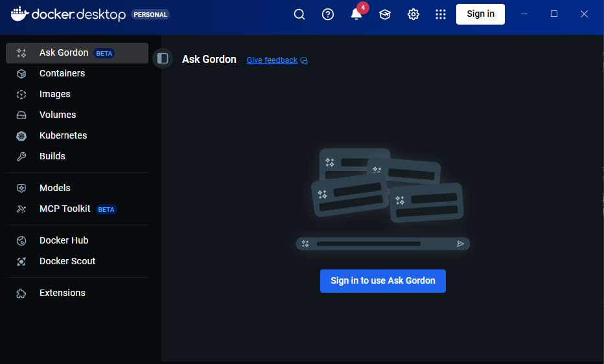Click the Kubernetes wheel icon
Screen dimensions: 604x364
[21, 135]
